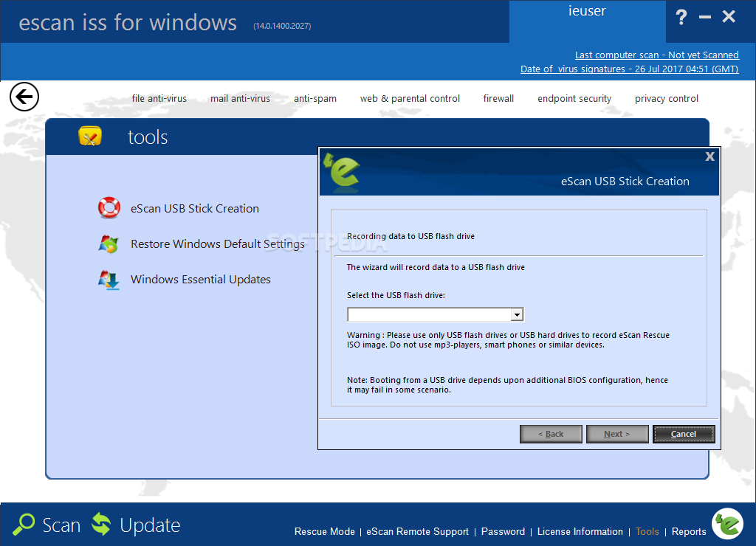The height and width of the screenshot is (546, 756).
Task: Open the Password link
Action: pos(503,531)
